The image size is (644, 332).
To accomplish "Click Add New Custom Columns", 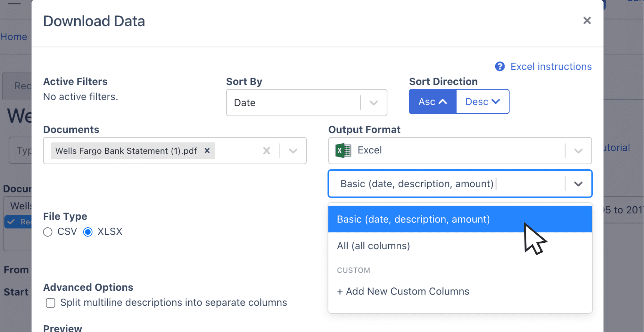I will (403, 291).
